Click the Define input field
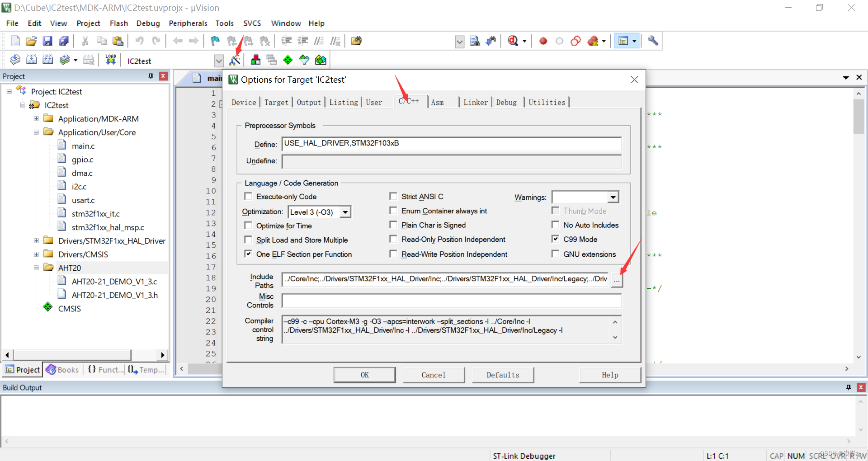Viewport: 868px width, 461px height. point(452,144)
